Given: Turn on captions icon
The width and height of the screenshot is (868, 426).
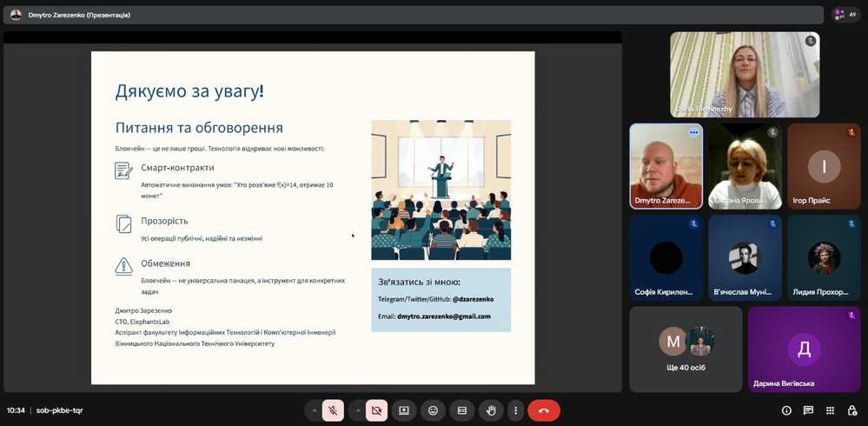Looking at the screenshot, I should click(x=462, y=410).
